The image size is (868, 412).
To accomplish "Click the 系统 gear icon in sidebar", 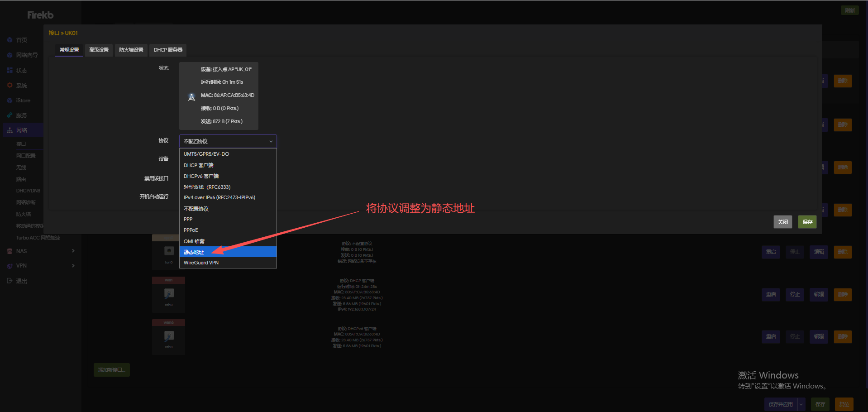I will (10, 85).
